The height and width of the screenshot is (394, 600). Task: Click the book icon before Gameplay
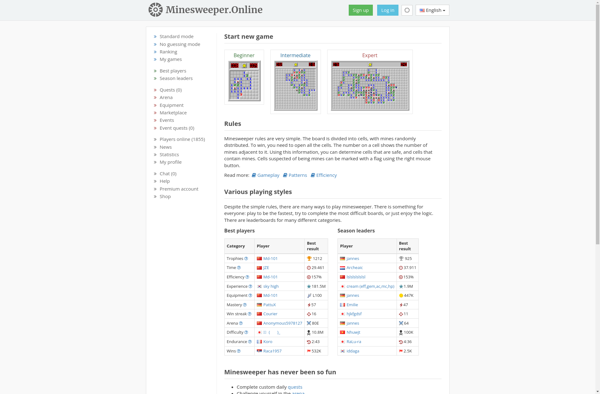point(253,175)
